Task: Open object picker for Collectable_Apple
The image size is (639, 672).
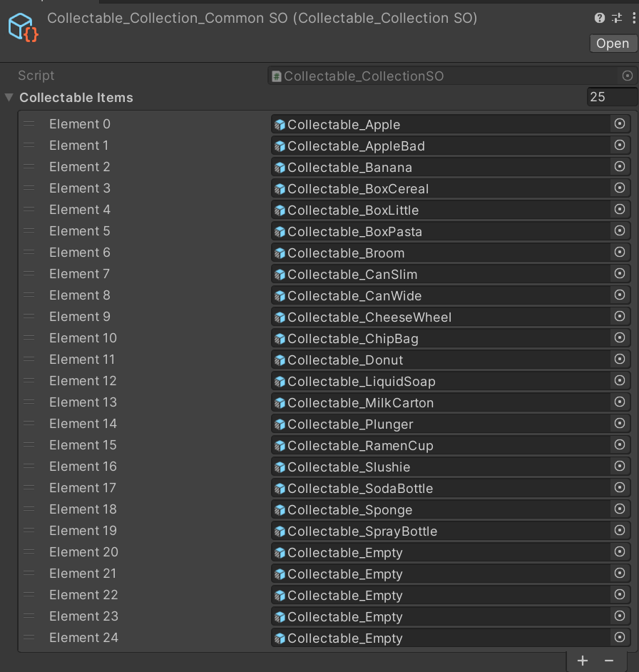Action: [x=620, y=124]
